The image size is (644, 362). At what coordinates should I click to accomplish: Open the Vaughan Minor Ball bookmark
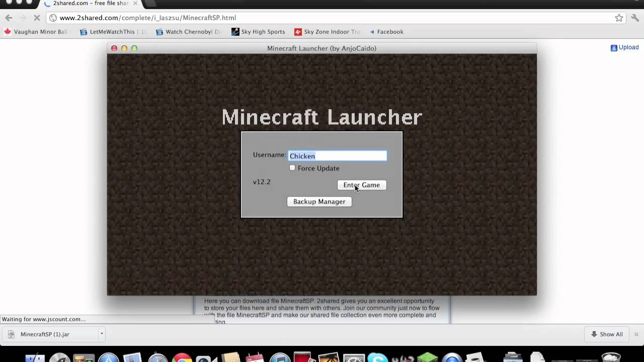[x=36, y=32]
